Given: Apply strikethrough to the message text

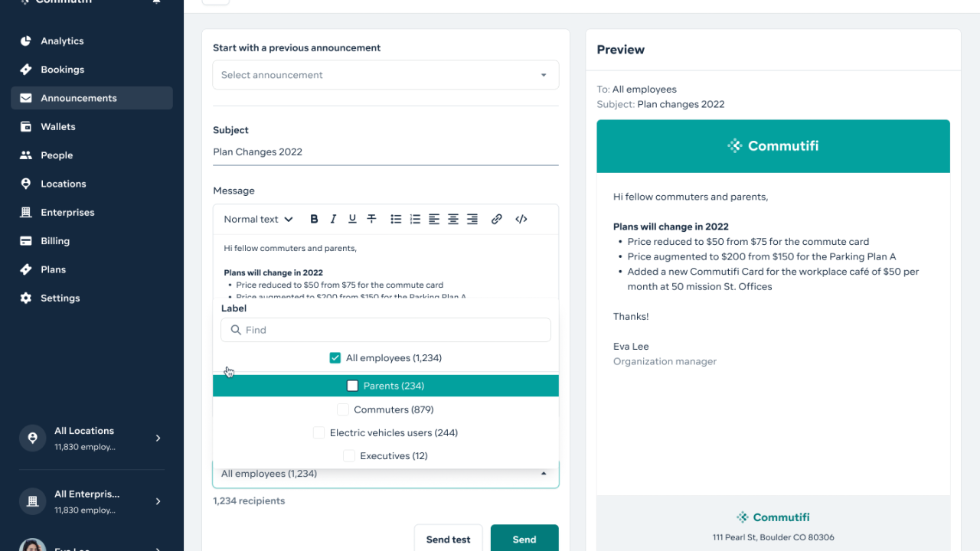Looking at the screenshot, I should click(371, 219).
